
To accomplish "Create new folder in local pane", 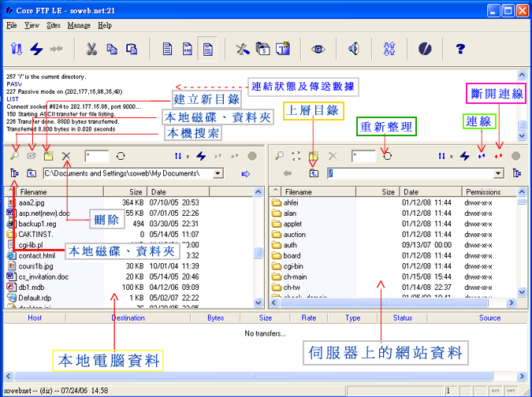I will (x=48, y=157).
